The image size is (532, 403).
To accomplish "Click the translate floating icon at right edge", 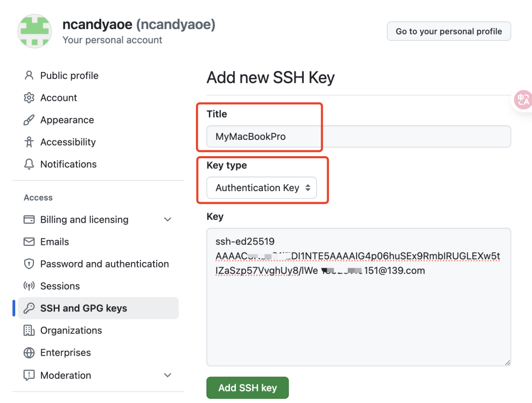I will (523, 100).
